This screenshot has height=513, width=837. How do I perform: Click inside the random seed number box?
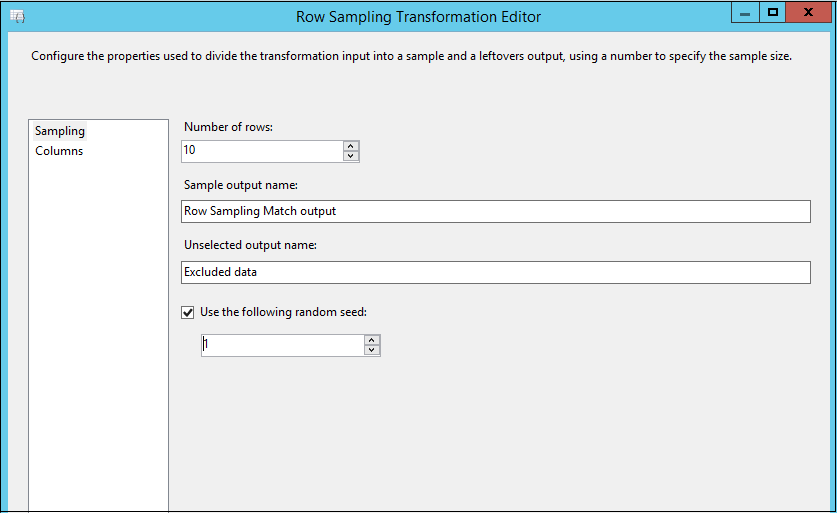(282, 345)
